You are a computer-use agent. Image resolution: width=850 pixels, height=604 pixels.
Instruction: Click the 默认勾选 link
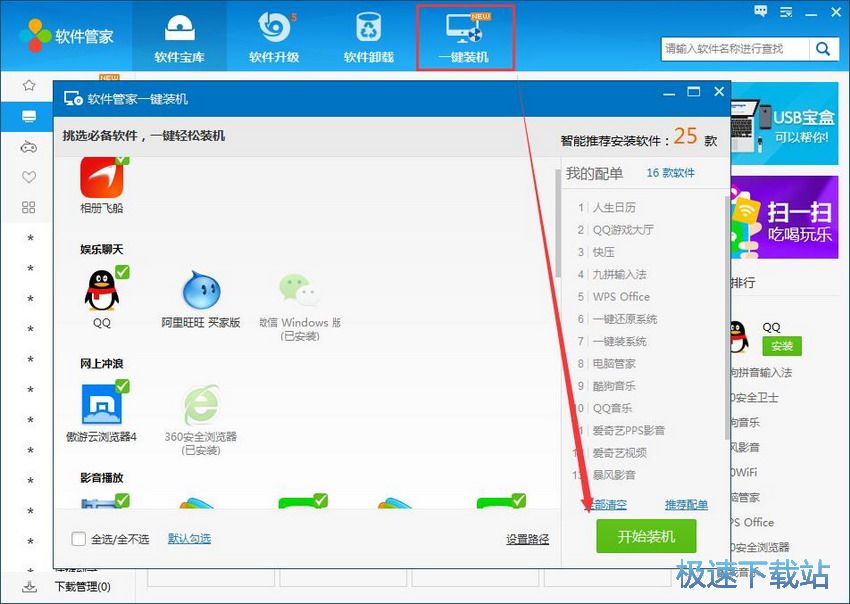point(189,538)
